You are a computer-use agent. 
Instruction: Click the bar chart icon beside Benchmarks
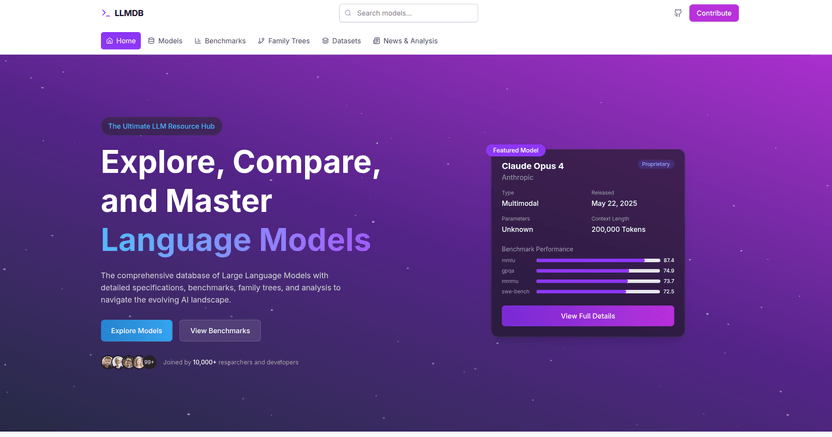pyautogui.click(x=198, y=41)
